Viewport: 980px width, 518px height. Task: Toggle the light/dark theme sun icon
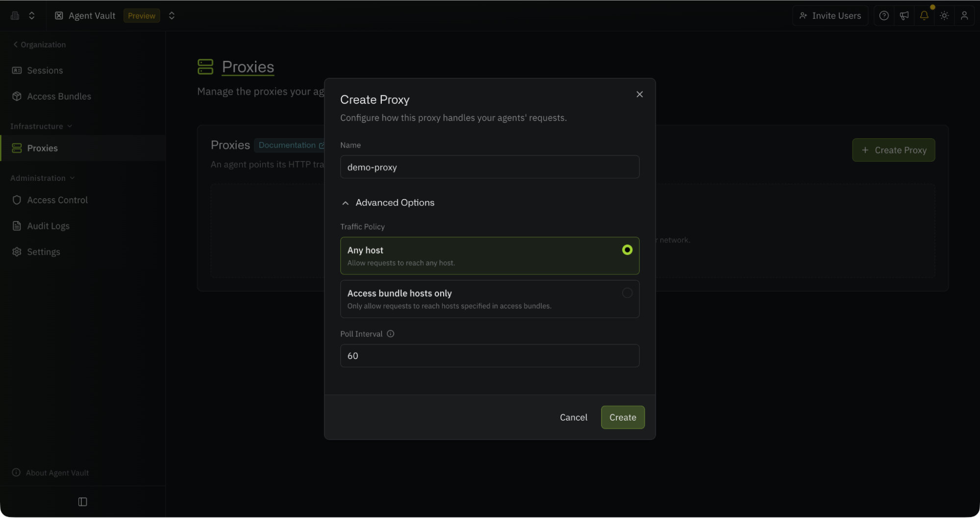pos(944,16)
